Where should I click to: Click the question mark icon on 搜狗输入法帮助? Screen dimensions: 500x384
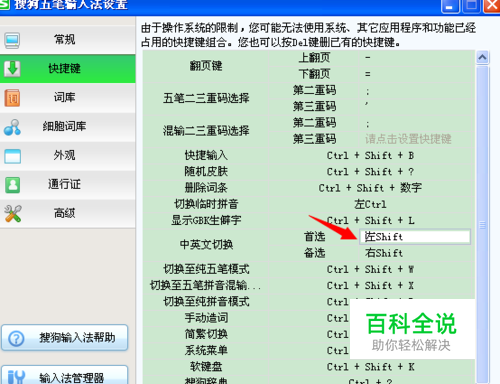[x=16, y=339]
